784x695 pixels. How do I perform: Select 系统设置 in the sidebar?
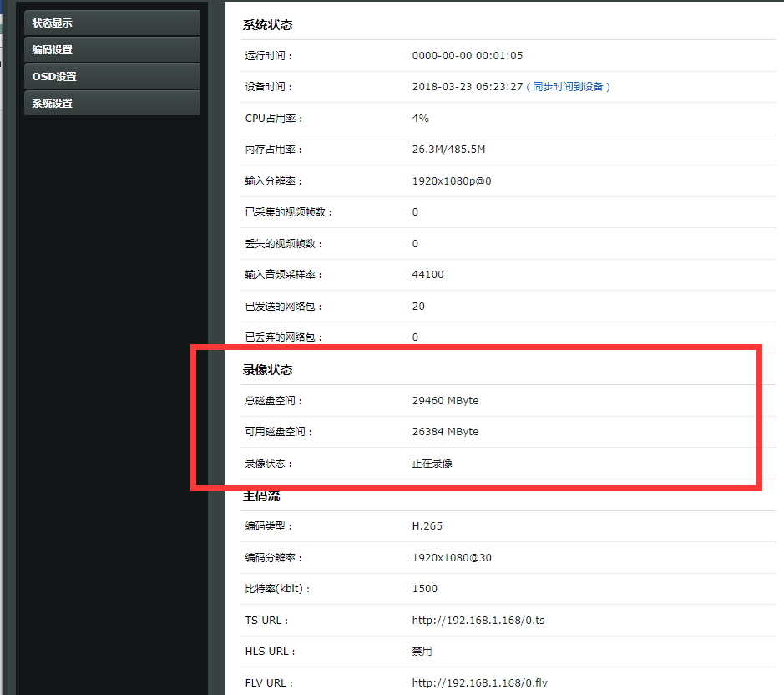111,103
